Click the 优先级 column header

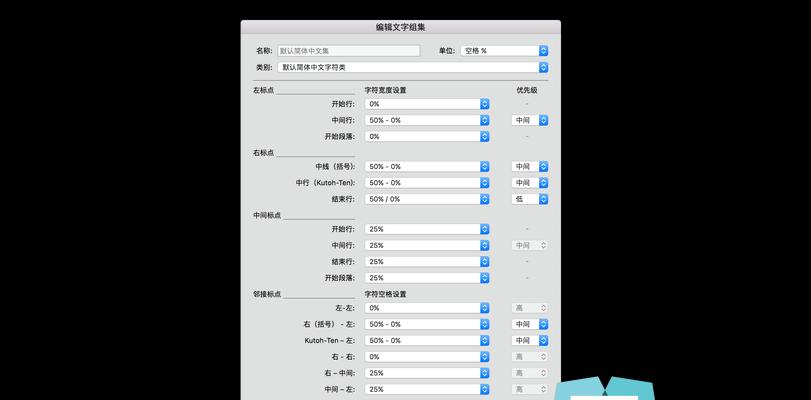[x=527, y=90]
